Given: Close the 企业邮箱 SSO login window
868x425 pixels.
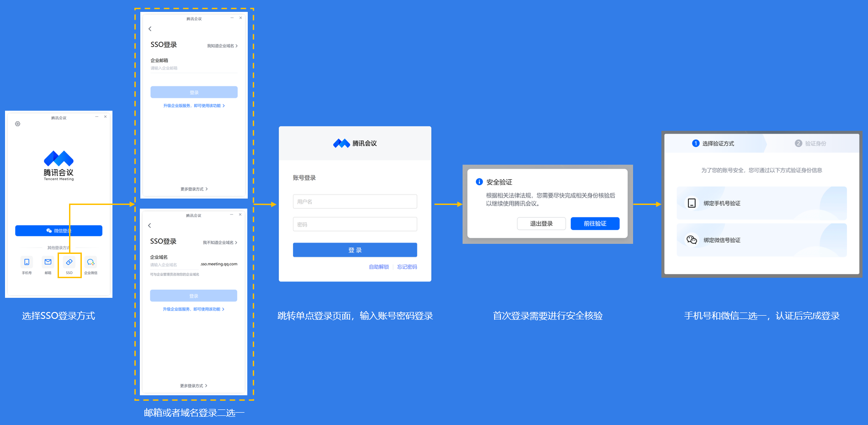Looking at the screenshot, I should (x=240, y=18).
